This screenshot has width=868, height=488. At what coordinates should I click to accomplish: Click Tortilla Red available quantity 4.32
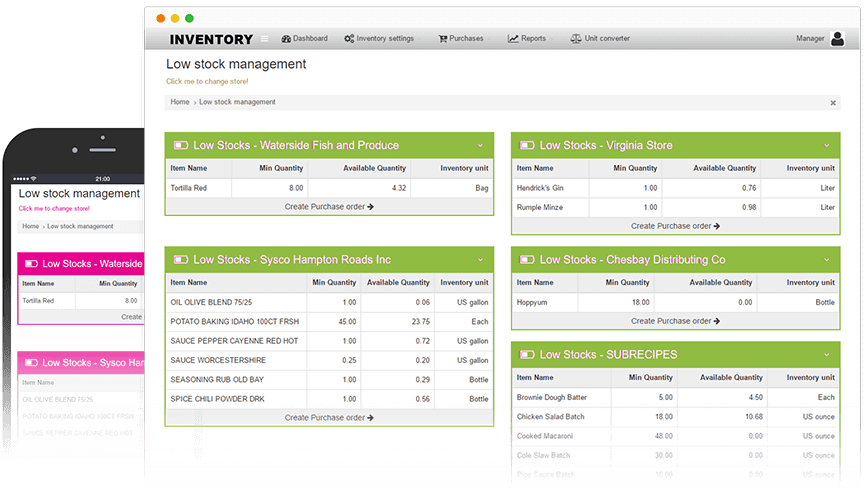tap(399, 188)
